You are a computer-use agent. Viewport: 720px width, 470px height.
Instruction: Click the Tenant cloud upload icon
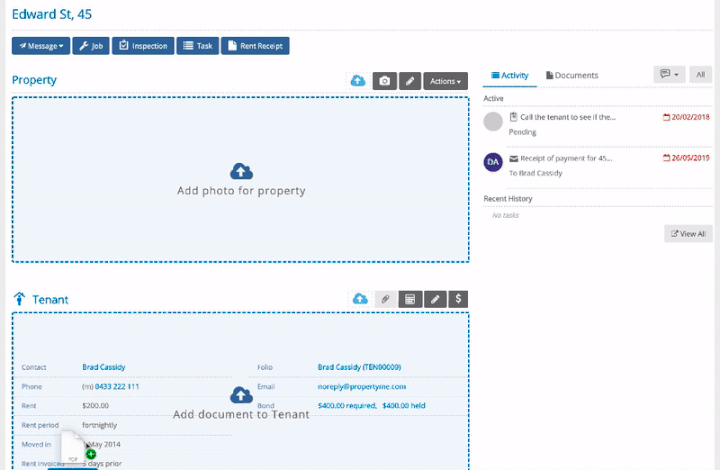tap(360, 299)
